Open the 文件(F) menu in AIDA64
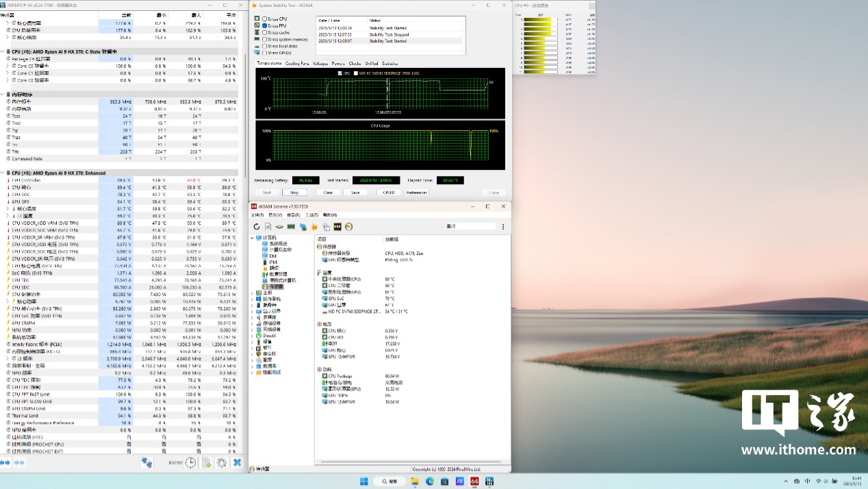 click(x=257, y=215)
